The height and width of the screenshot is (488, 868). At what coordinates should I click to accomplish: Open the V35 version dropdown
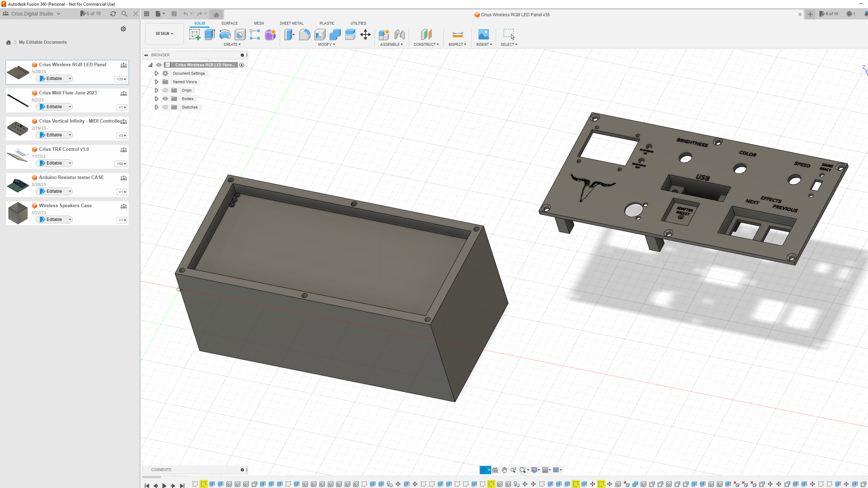(121, 79)
